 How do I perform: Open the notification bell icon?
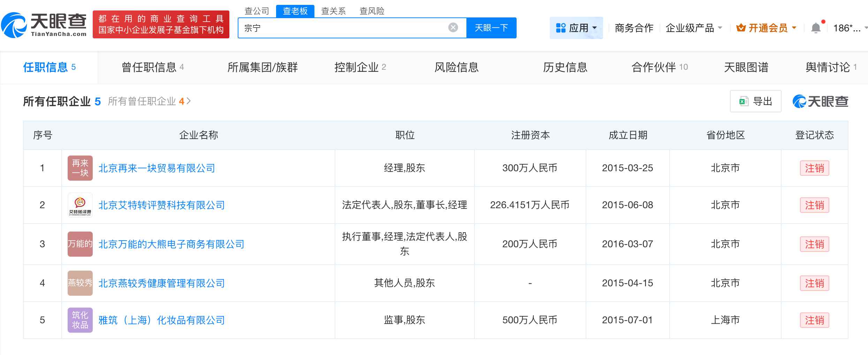pos(816,28)
